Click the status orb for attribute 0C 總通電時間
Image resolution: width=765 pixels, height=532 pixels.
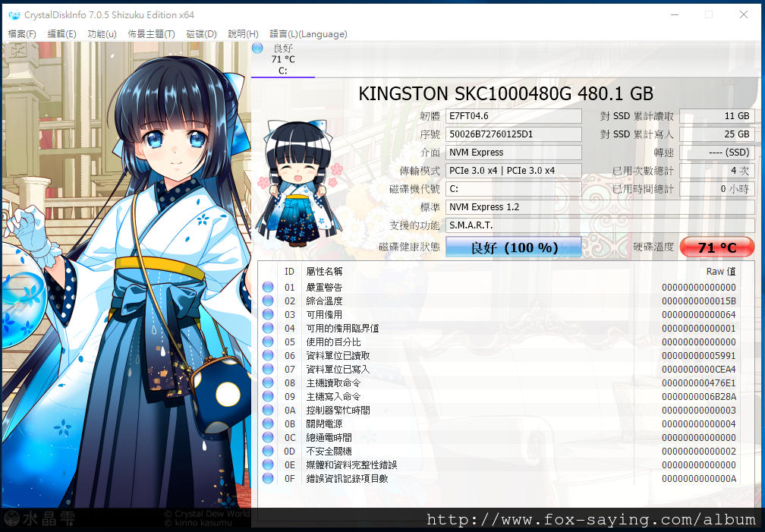point(268,437)
